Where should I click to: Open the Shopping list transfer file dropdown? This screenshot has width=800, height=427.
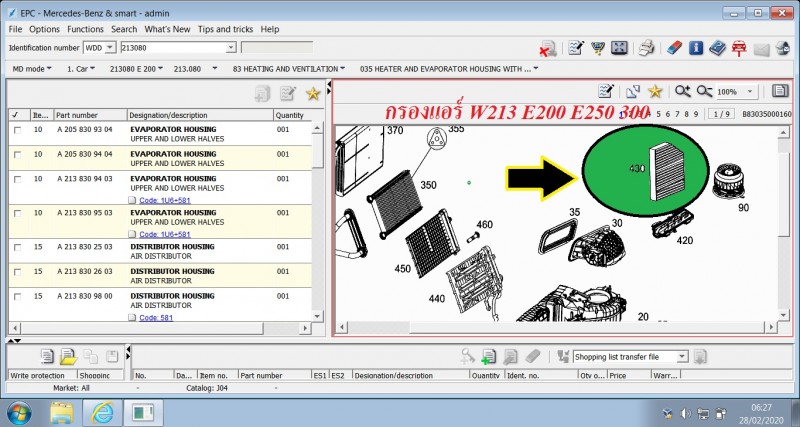click(682, 357)
